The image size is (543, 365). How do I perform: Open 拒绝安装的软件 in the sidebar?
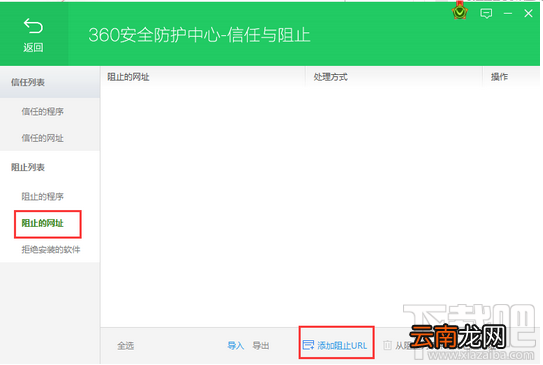pyautogui.click(x=51, y=249)
